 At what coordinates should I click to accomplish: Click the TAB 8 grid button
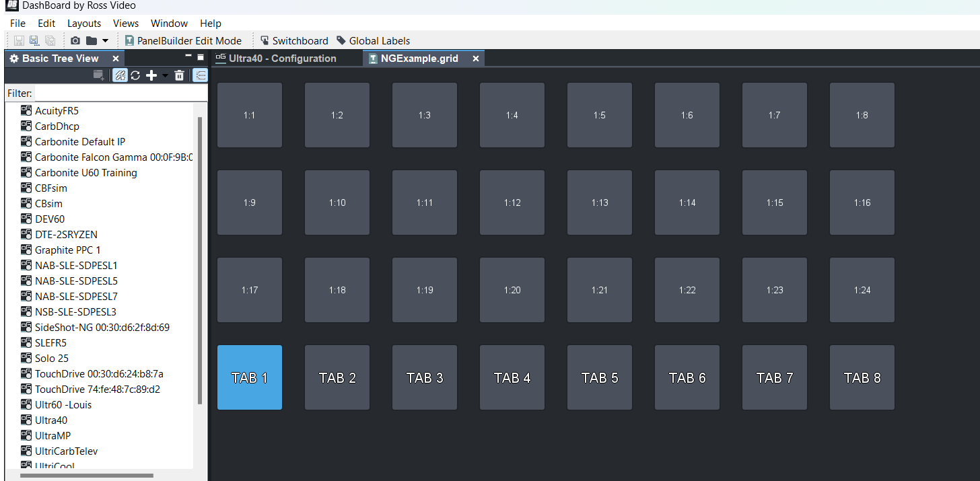pos(862,377)
